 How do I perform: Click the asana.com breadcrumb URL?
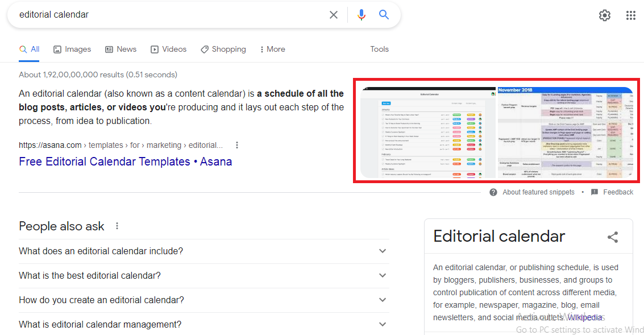(x=121, y=145)
